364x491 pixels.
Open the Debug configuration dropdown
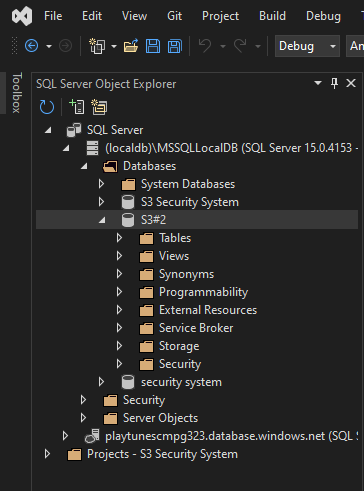(x=307, y=46)
